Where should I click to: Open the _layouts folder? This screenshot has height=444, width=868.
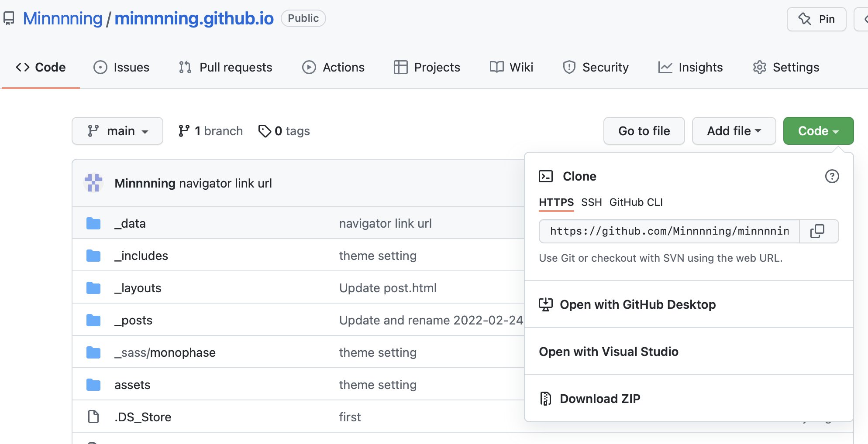coord(138,288)
